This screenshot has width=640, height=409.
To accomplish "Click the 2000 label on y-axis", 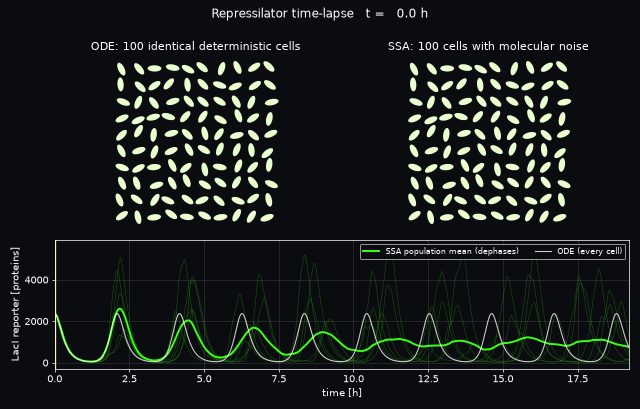I will coord(36,322).
